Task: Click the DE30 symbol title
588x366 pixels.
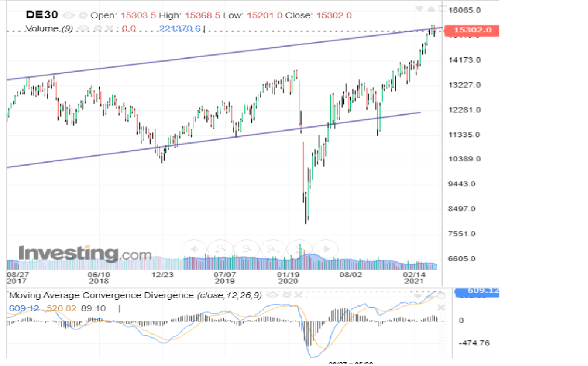Action: tap(42, 15)
